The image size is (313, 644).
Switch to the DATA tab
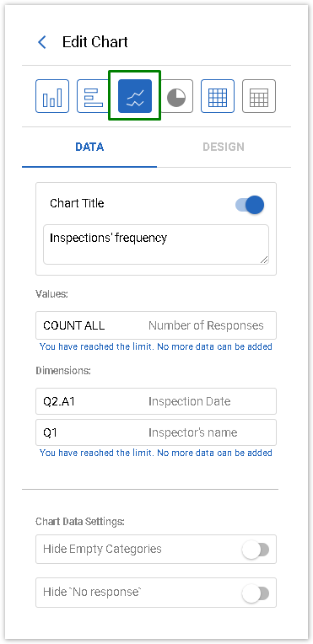[x=89, y=147]
